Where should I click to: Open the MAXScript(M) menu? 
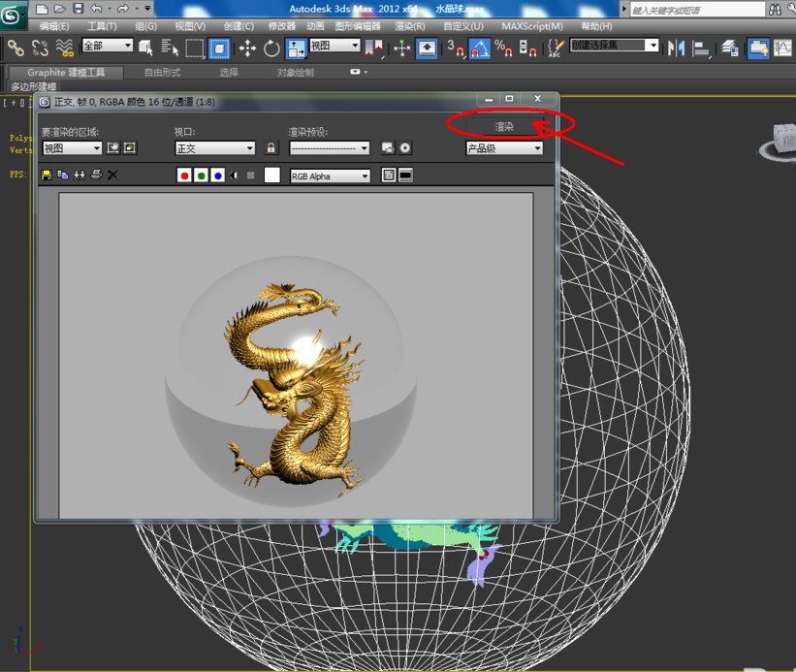pos(532,26)
